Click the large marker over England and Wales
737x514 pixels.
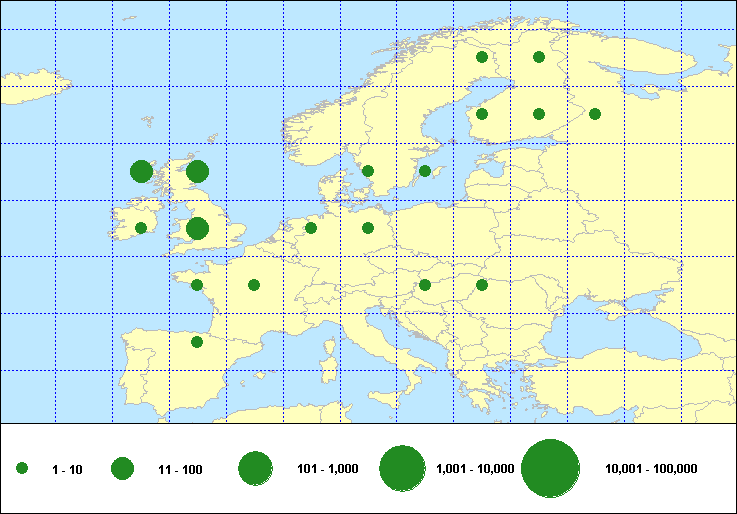pyautogui.click(x=197, y=229)
